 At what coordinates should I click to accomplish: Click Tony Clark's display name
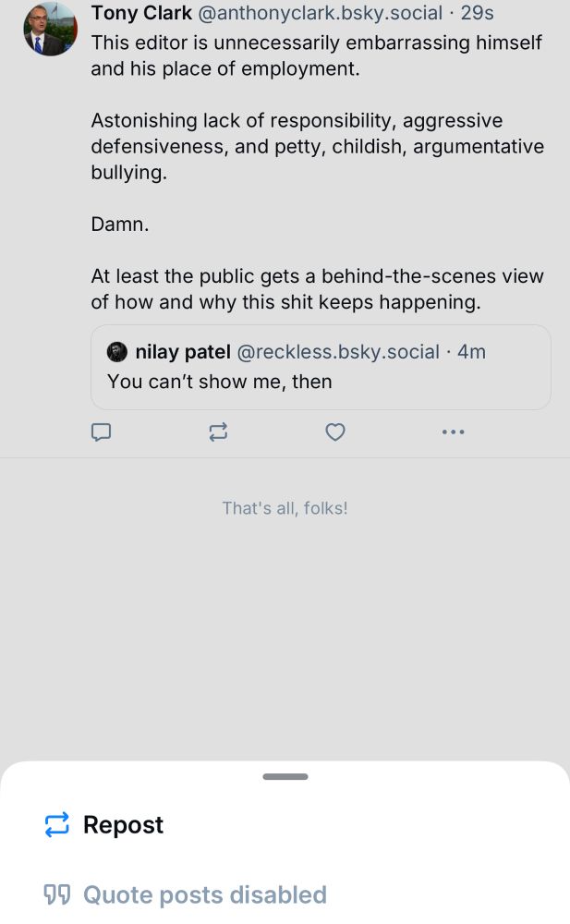coord(141,13)
